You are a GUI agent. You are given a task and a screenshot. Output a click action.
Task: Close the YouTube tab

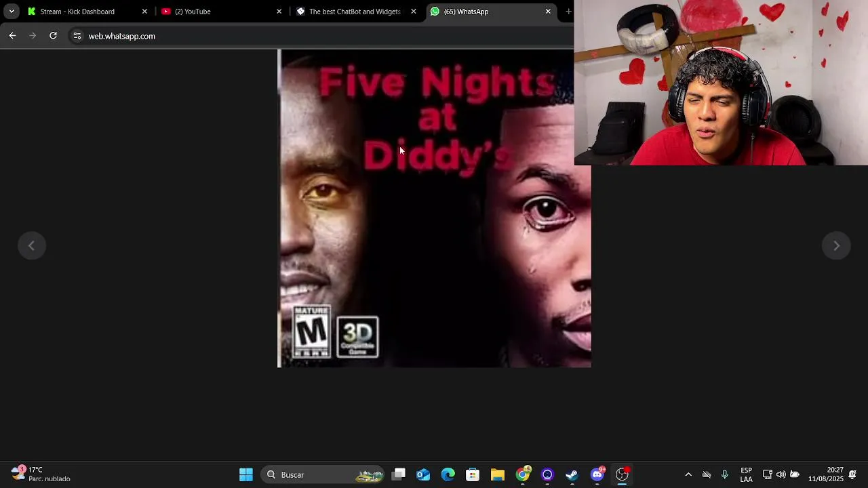(279, 12)
